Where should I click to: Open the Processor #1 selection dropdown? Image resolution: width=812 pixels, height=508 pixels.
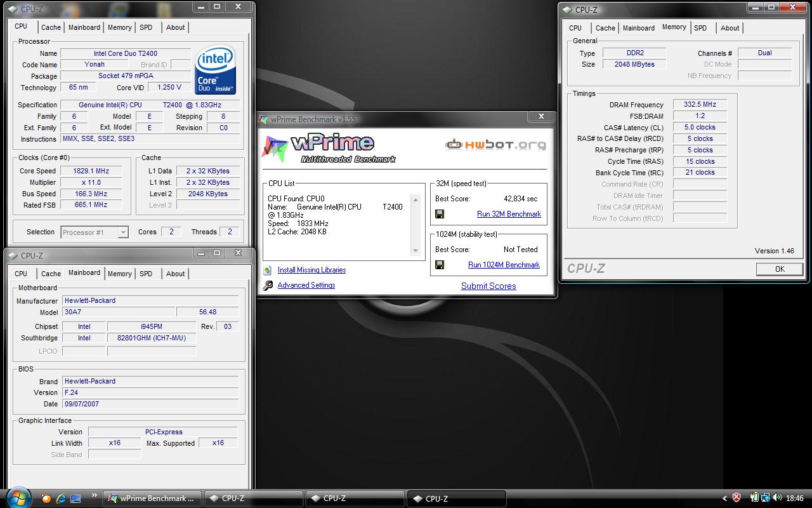[x=95, y=232]
